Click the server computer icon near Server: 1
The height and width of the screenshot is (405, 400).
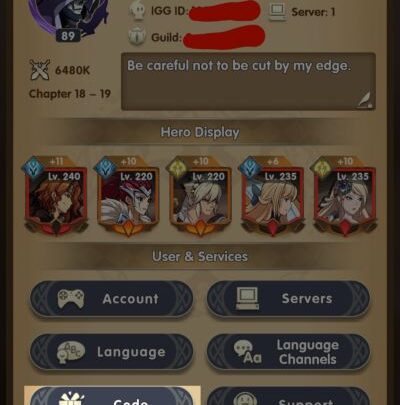click(x=278, y=12)
